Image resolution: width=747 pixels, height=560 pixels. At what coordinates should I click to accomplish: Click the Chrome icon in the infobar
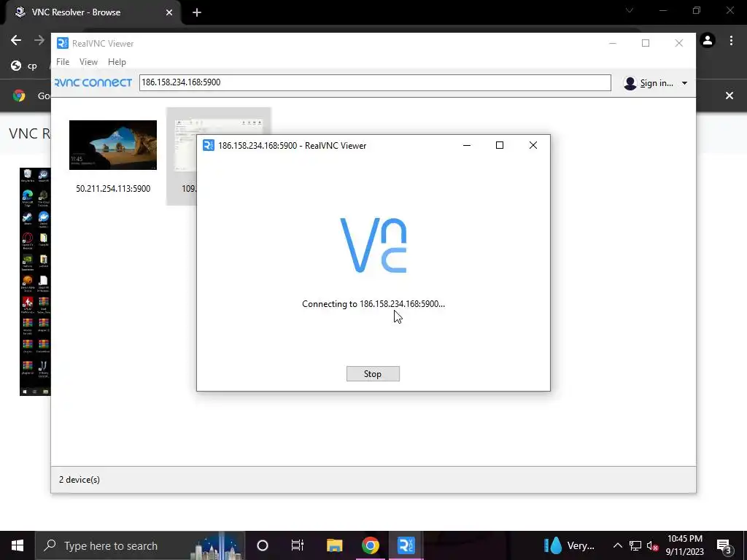point(19,96)
